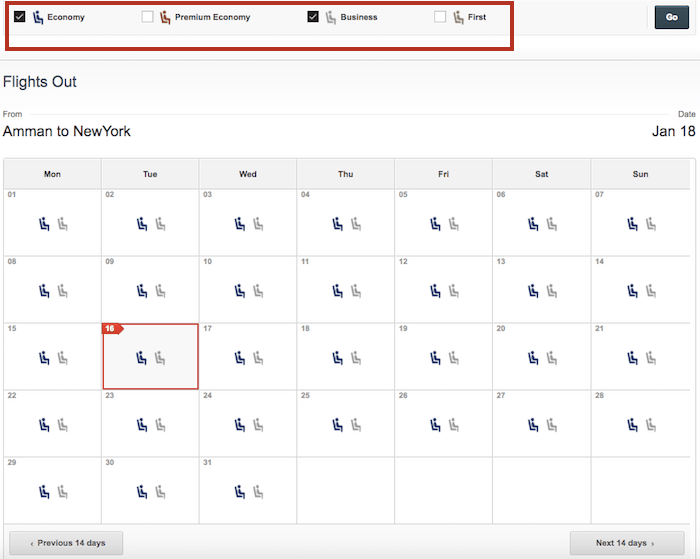Select blue economy seat icon on highlighted day 16
The height and width of the screenshot is (559, 700).
pos(141,358)
